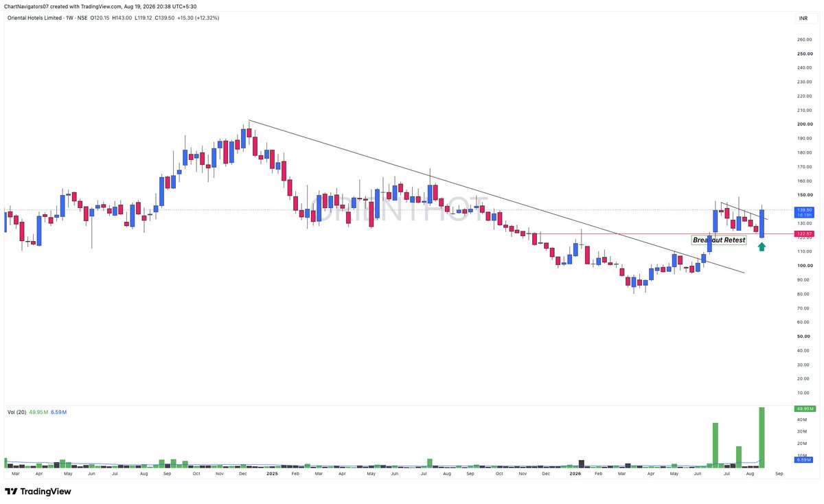Screen dimensions: 824x504
Task: Click the blue 6.59M volume axis label
Action: click(x=804, y=459)
